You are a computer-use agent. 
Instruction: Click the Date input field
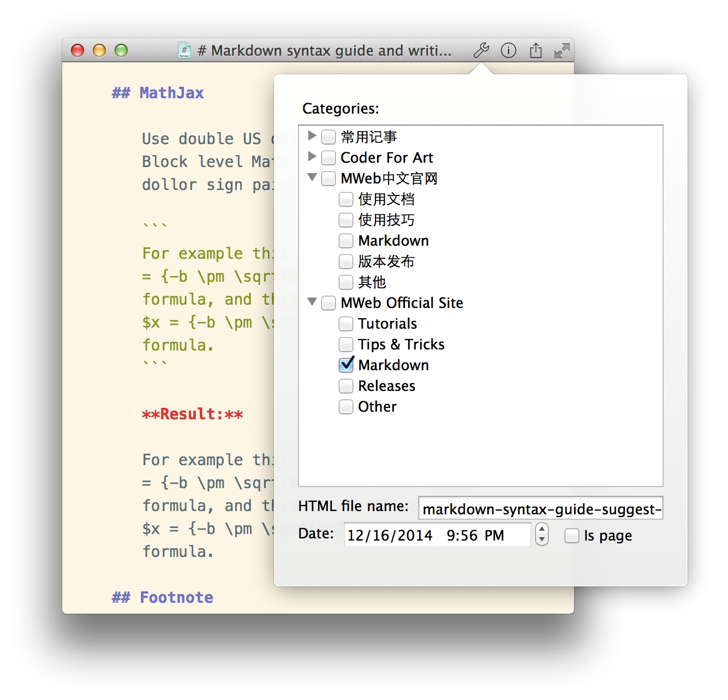pos(437,535)
